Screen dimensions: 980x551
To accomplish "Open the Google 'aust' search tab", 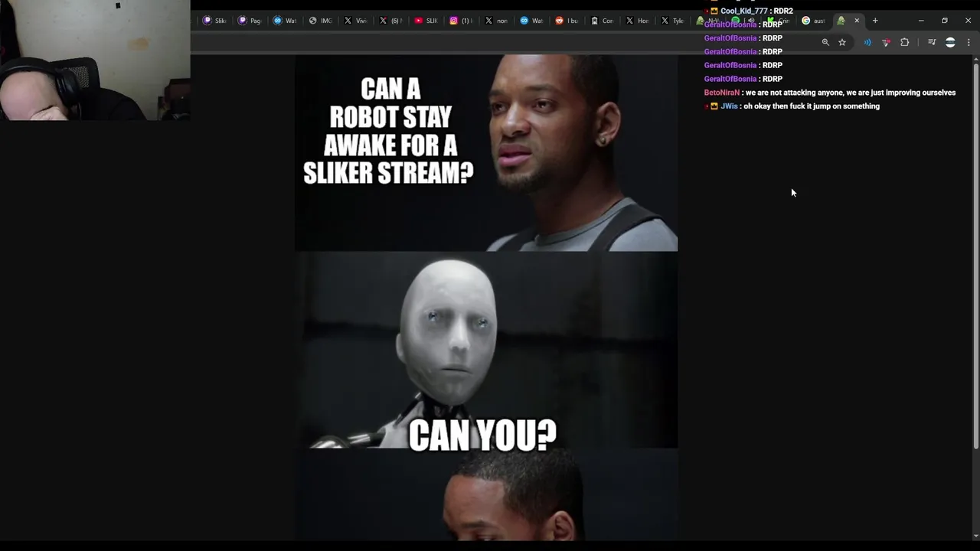I will click(814, 21).
